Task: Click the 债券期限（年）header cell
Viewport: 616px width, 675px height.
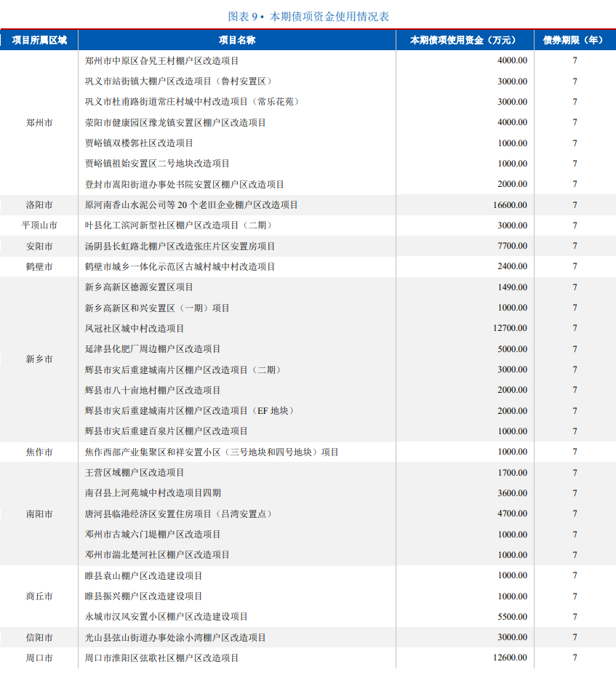Action: (x=574, y=41)
